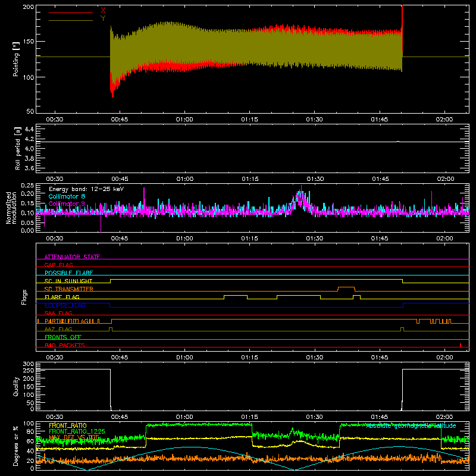The image size is (476, 476).
Task: Click the ECLIPSE_FLAG label
Action: 65,305
